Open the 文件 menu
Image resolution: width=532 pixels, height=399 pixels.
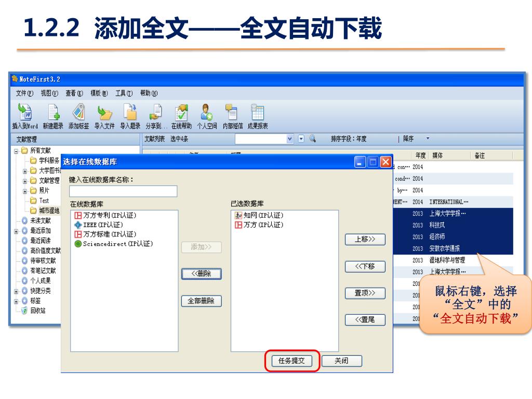24,93
